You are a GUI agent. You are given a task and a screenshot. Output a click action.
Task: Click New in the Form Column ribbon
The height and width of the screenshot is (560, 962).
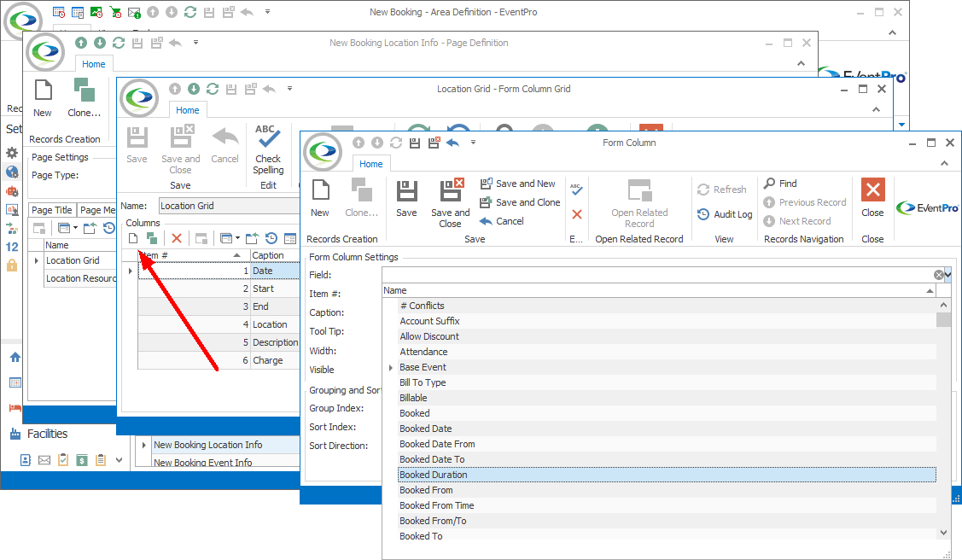(319, 198)
